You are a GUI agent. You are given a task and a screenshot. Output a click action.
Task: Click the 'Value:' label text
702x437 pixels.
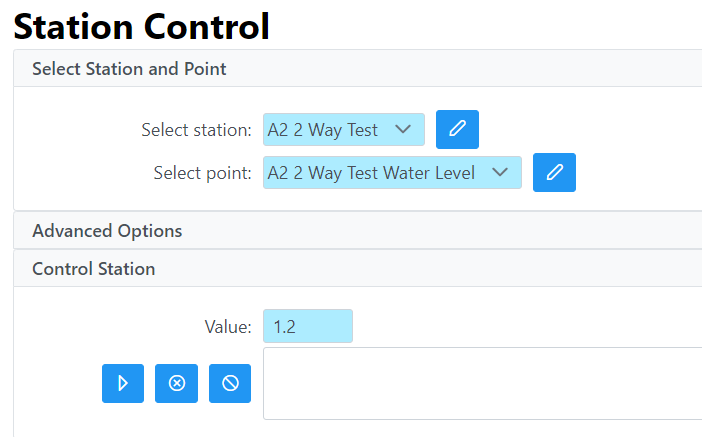pyautogui.click(x=227, y=327)
